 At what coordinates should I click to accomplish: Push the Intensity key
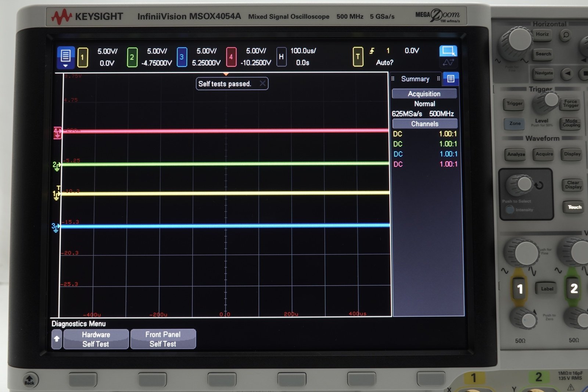click(510, 210)
